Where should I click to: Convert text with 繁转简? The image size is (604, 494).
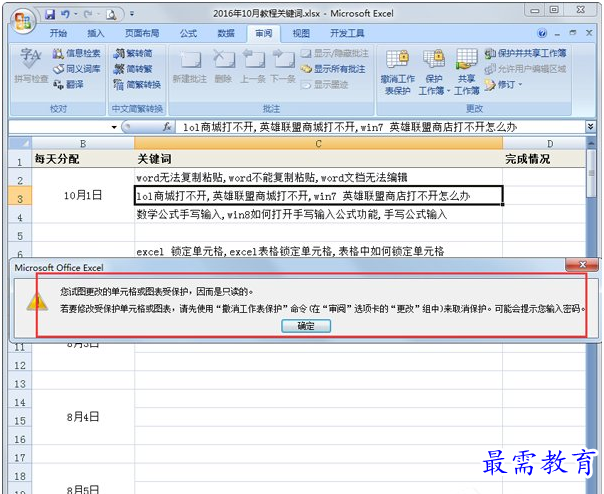pyautogui.click(x=133, y=53)
